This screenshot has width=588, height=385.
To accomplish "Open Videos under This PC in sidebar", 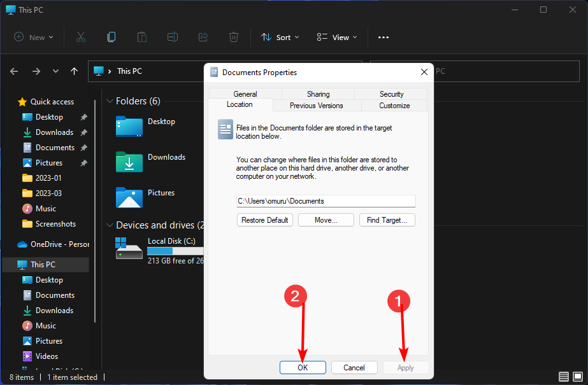I will (41, 356).
